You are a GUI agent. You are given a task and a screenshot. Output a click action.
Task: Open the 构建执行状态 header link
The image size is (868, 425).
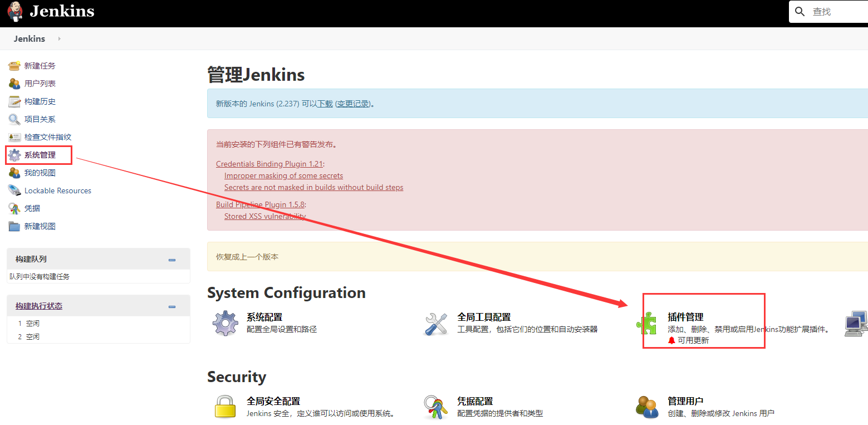coord(39,306)
